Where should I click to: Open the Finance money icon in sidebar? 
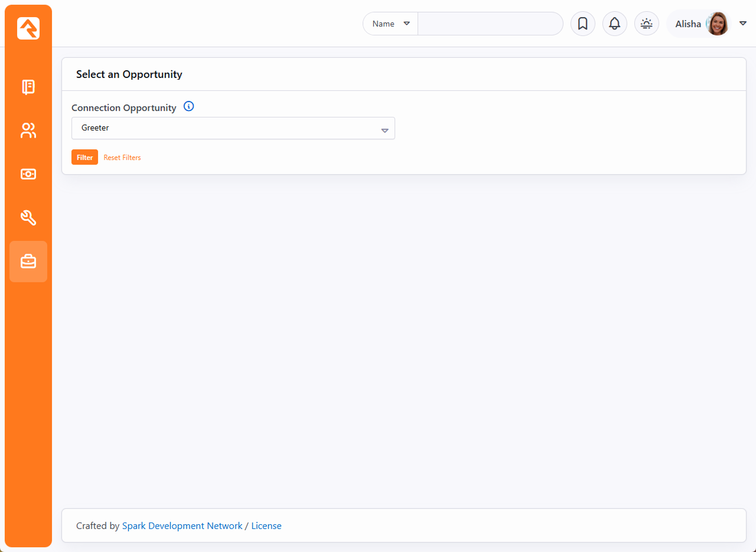pos(28,174)
